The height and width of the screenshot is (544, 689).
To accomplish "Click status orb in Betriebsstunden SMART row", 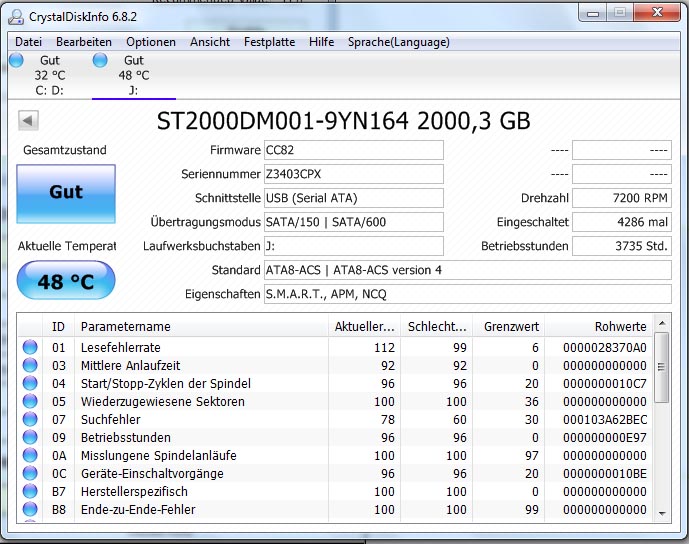I will point(30,437).
